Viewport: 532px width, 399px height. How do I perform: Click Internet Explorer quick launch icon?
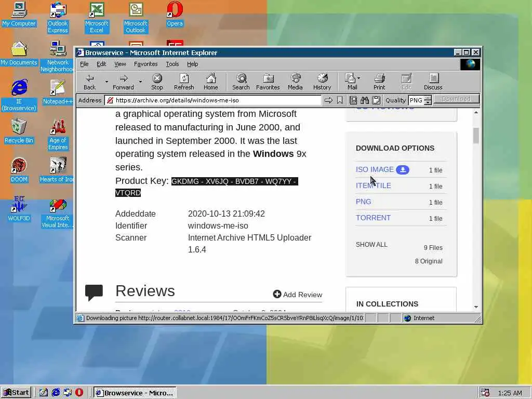coord(56,393)
